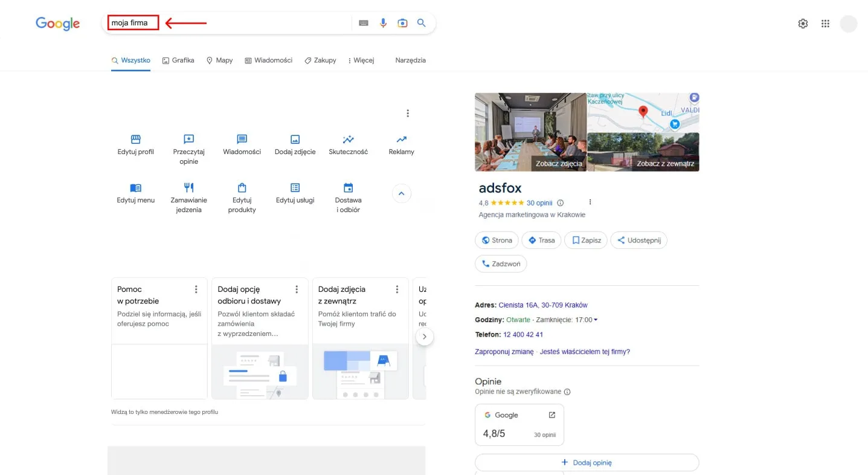Image resolution: width=868 pixels, height=475 pixels.
Task: Open the account avatar circle
Action: [848, 24]
